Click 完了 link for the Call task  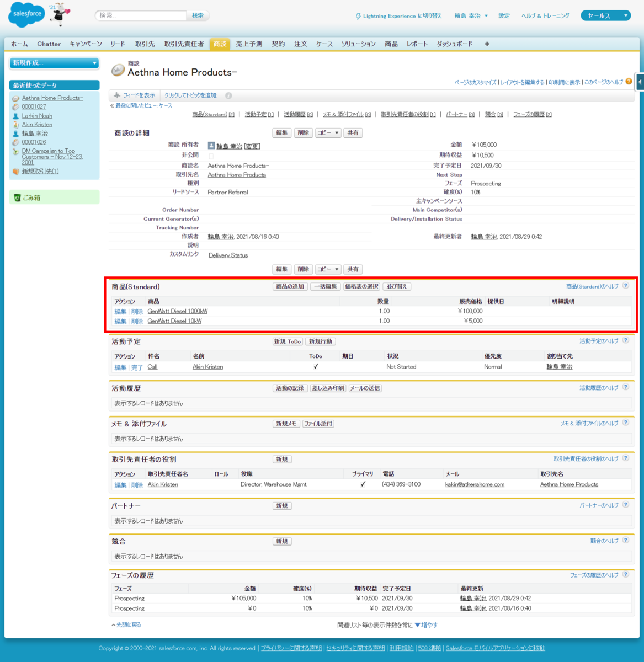point(137,367)
